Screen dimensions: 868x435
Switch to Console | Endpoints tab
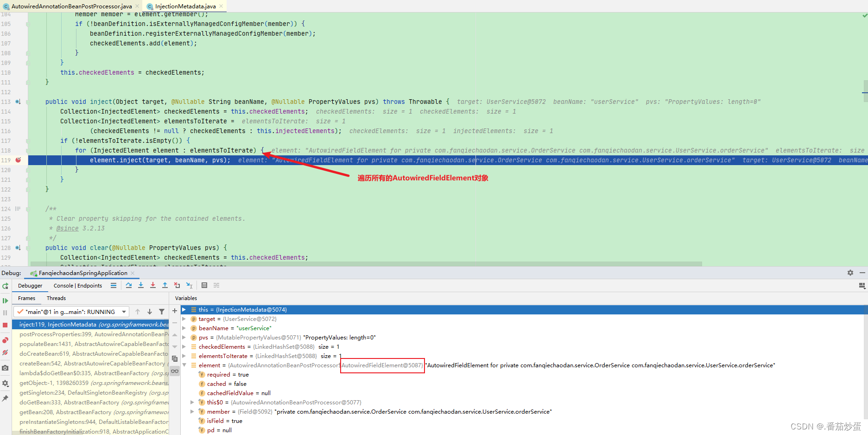[x=78, y=286]
